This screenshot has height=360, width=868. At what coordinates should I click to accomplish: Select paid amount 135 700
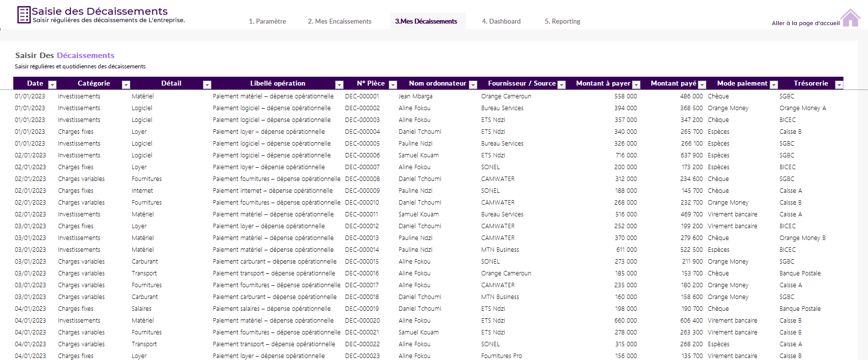[x=692, y=356]
